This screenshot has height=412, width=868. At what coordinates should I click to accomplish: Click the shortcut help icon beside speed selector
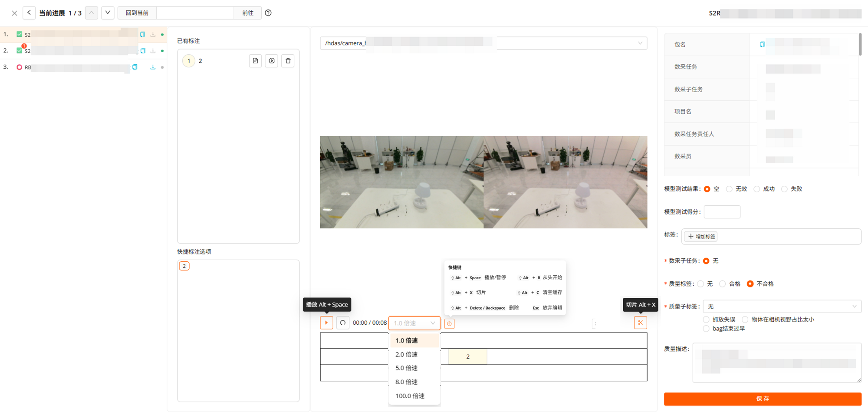(x=449, y=323)
